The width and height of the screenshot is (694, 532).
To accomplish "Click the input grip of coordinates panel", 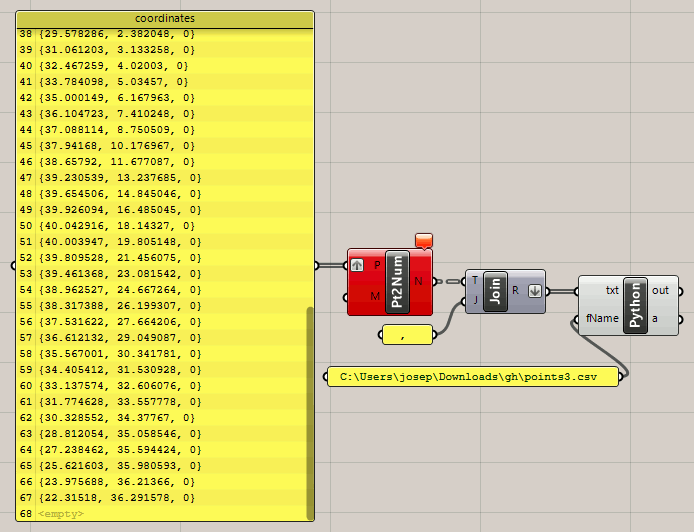I will click(x=13, y=266).
